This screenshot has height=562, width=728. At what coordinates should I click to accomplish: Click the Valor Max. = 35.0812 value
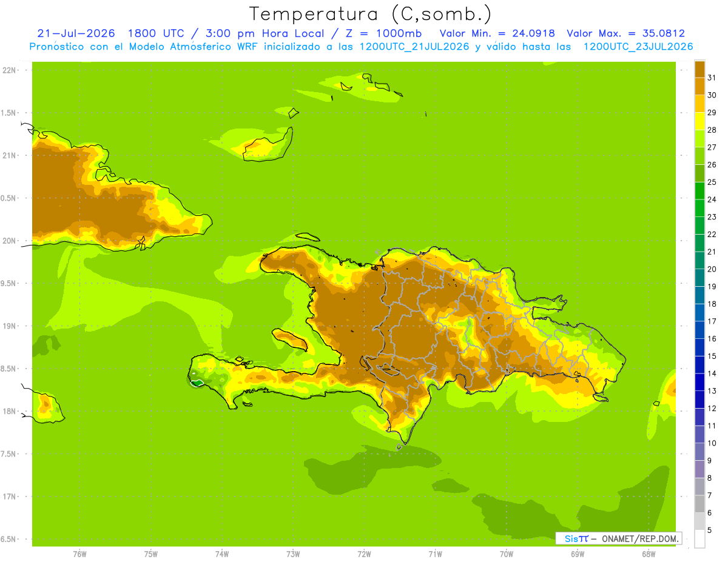point(625,33)
